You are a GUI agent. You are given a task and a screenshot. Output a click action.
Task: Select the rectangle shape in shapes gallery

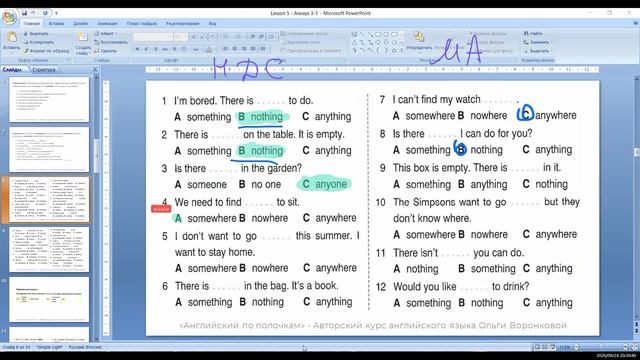tap(378, 34)
